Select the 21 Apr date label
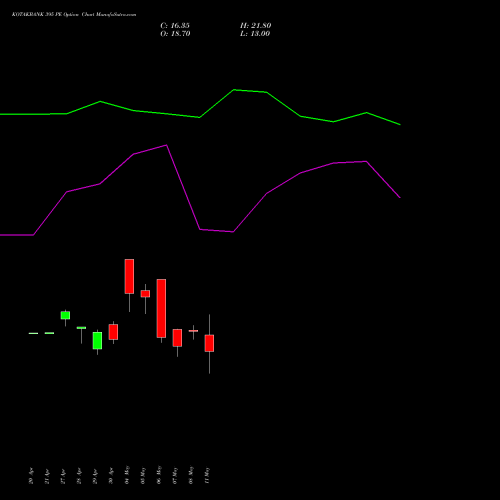Viewport: 500px width, 500px height. click(x=47, y=476)
